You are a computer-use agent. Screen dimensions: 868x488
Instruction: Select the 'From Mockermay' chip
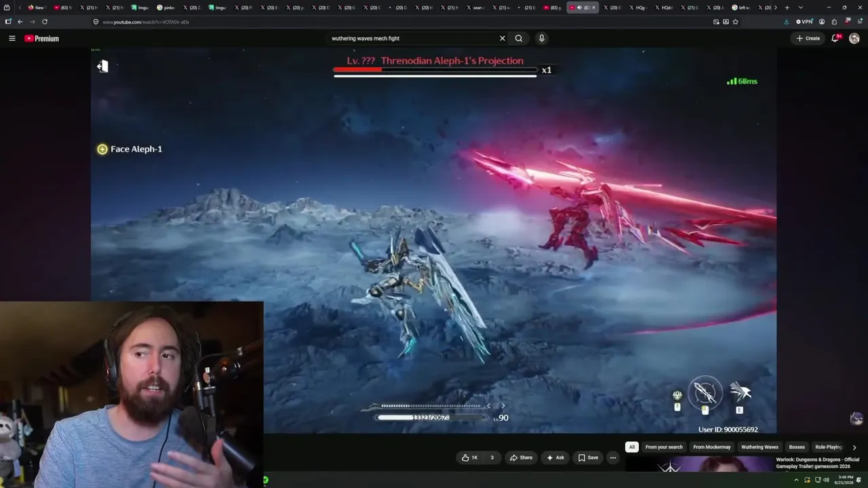click(x=712, y=447)
